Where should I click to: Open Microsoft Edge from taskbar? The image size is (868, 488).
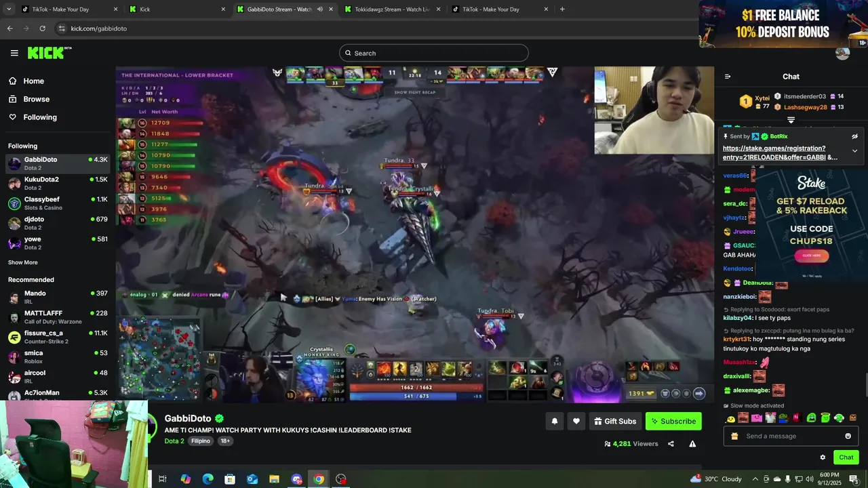coord(208,479)
